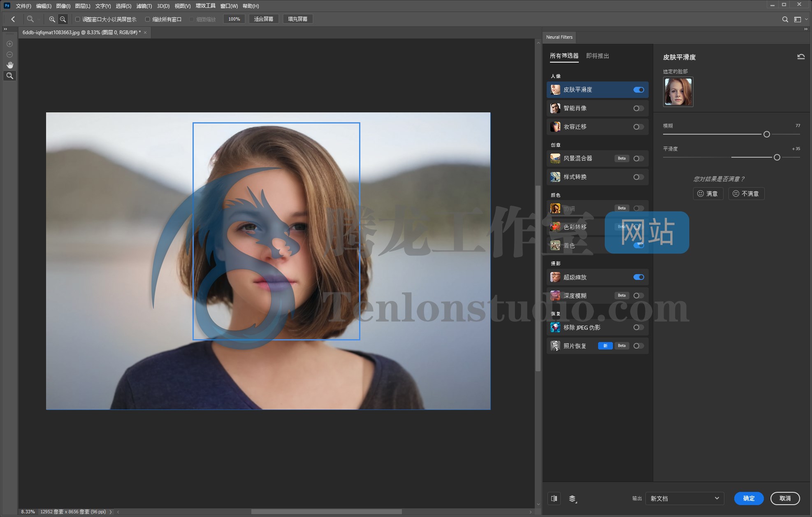
Task: Click 风景混合器 filter thumbnail icon
Action: 555,158
